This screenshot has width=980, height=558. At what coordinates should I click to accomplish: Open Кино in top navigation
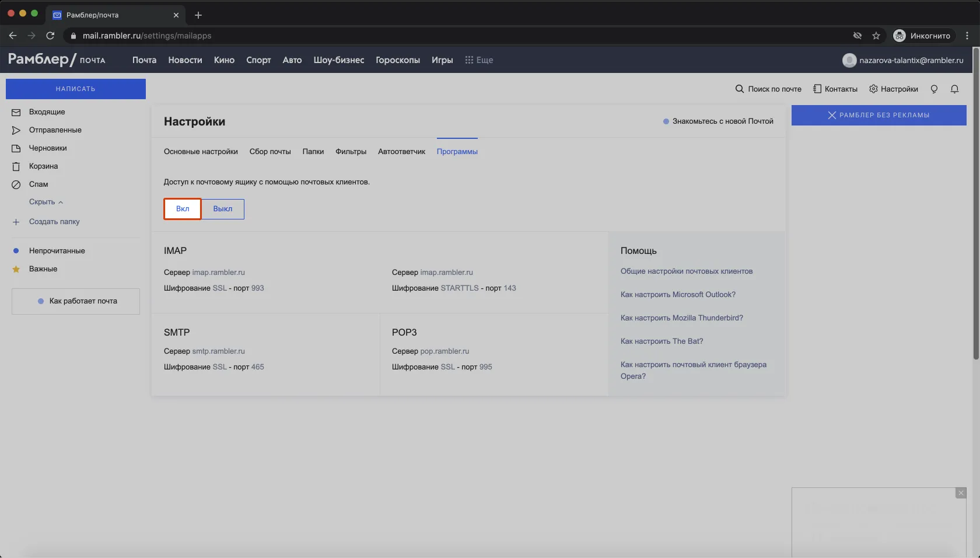[x=225, y=60]
